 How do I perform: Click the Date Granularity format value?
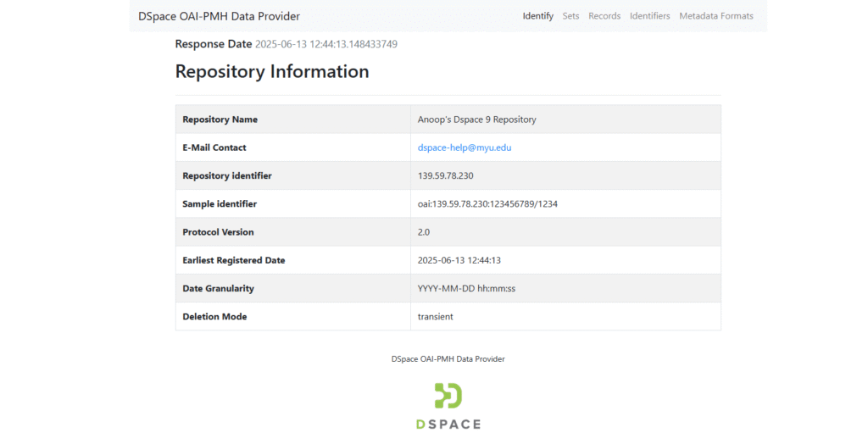click(x=467, y=288)
